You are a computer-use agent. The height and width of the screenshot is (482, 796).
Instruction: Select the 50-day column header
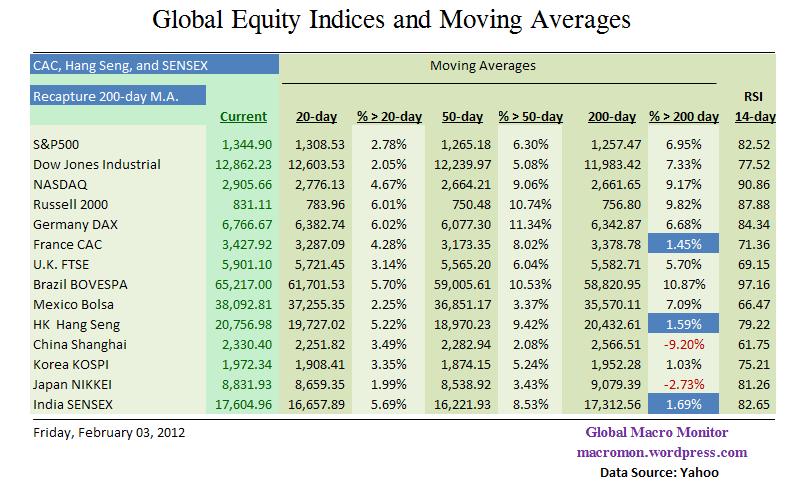pyautogui.click(x=462, y=117)
